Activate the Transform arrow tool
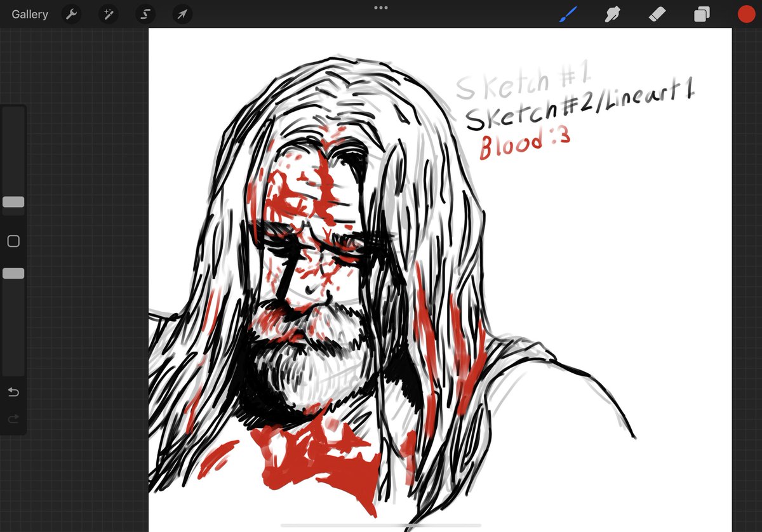762x532 pixels. (183, 14)
